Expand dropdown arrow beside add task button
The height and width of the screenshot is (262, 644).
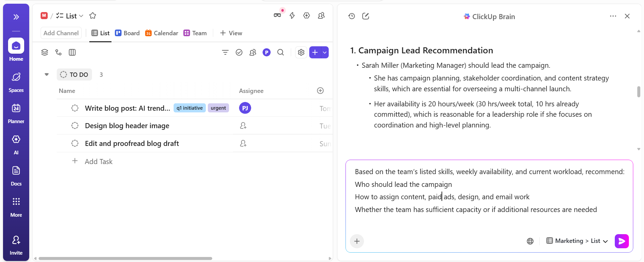pyautogui.click(x=325, y=52)
